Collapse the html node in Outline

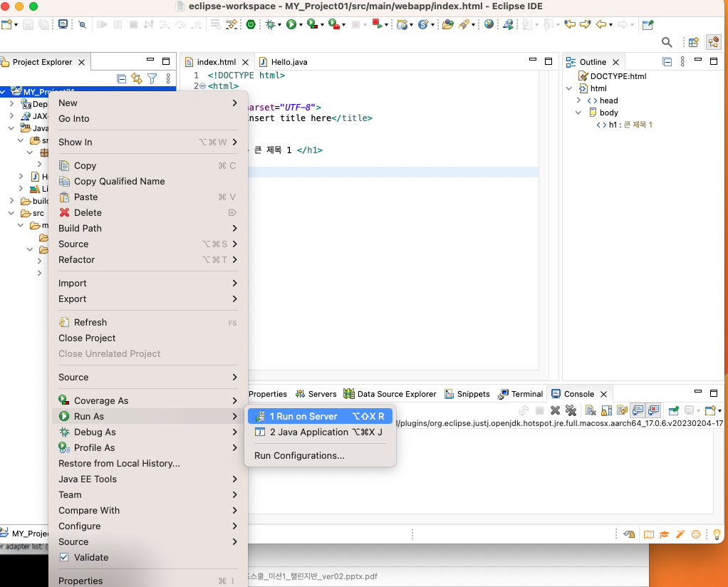click(568, 88)
